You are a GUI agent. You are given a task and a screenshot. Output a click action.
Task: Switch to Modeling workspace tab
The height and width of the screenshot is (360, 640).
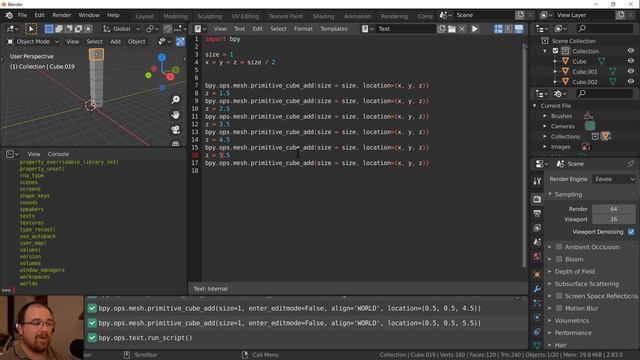coord(176,16)
